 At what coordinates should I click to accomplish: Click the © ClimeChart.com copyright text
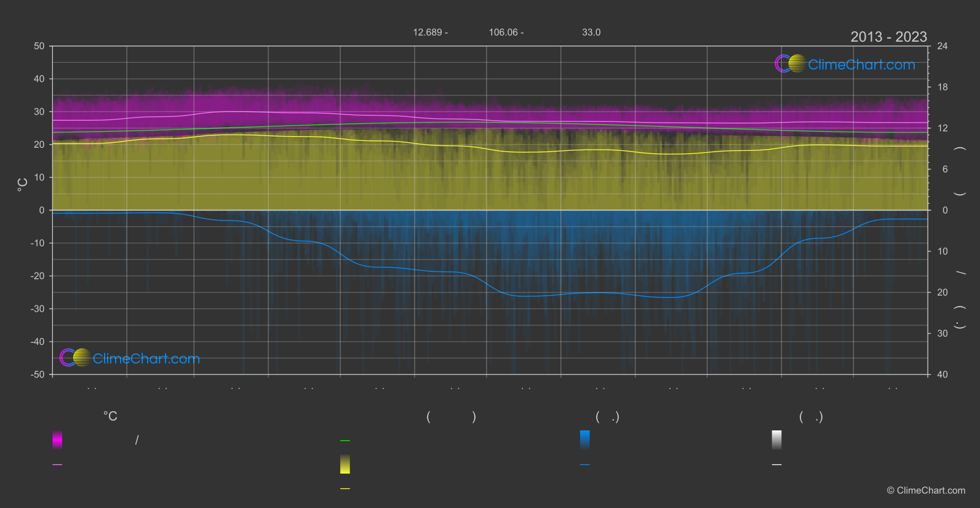(x=926, y=491)
